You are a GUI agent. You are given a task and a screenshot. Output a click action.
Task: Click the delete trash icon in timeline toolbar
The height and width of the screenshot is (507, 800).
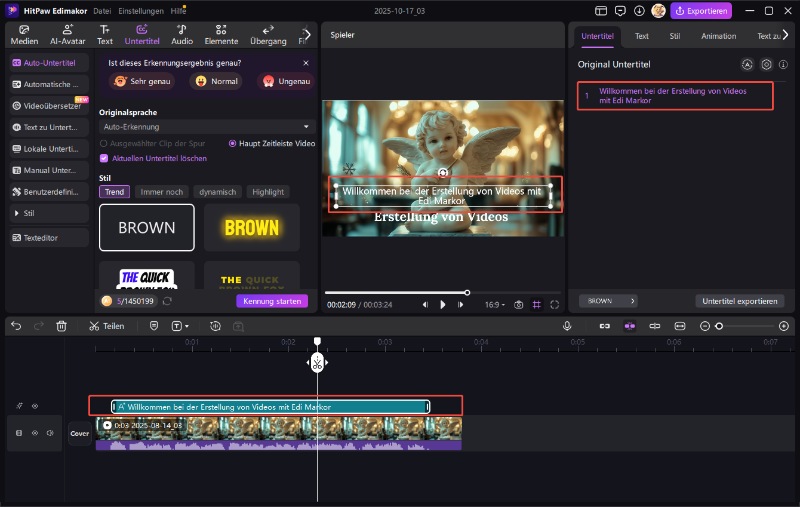(x=61, y=326)
